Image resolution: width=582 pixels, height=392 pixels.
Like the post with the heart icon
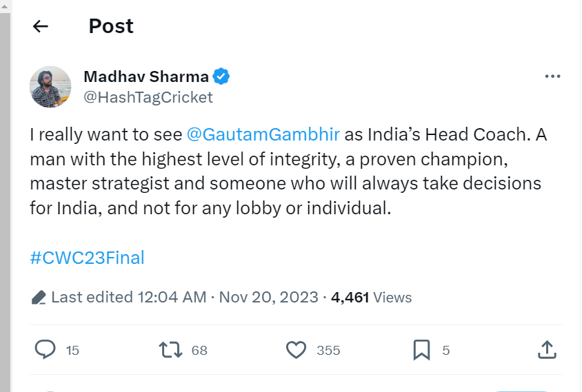pyautogui.click(x=296, y=350)
